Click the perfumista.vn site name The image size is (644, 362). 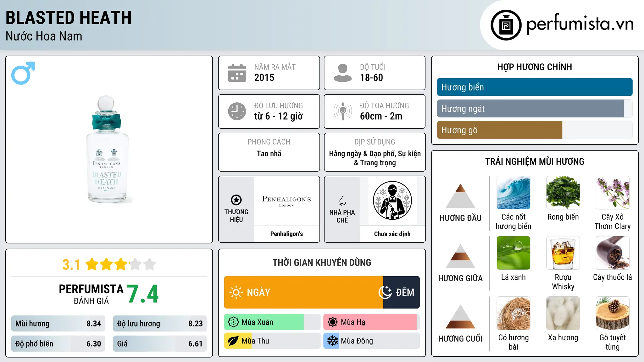pyautogui.click(x=580, y=24)
